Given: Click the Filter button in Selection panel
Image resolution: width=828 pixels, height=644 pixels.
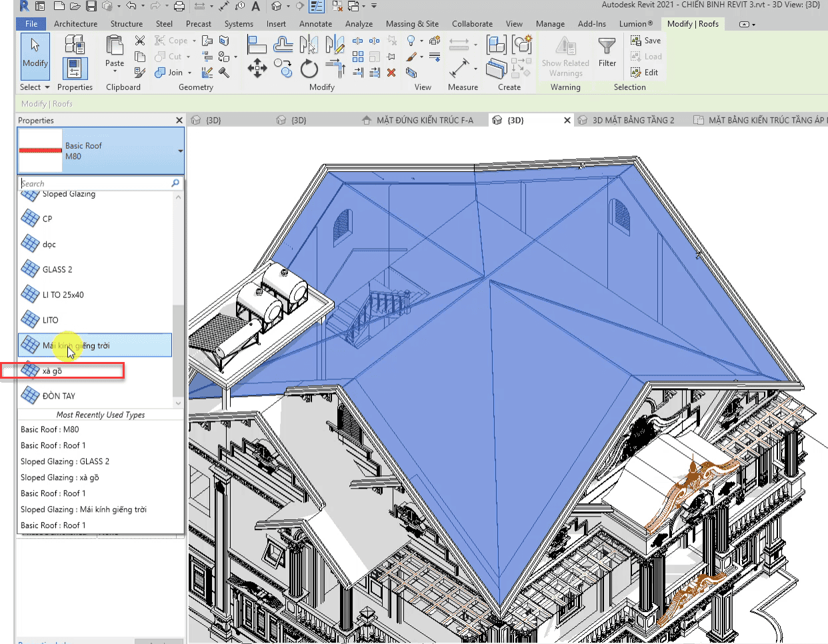Looking at the screenshot, I should pos(607,52).
